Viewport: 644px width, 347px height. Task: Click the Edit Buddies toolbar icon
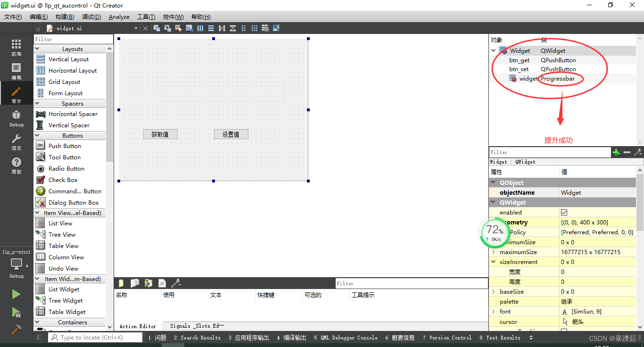pyautogui.click(x=178, y=28)
